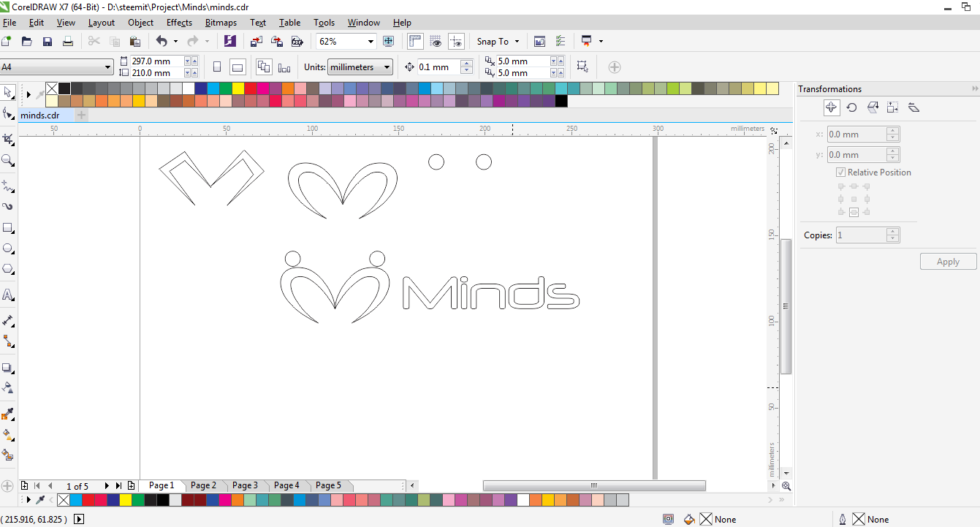
Task: Select the Parallel Dimension tool
Action: (8, 321)
